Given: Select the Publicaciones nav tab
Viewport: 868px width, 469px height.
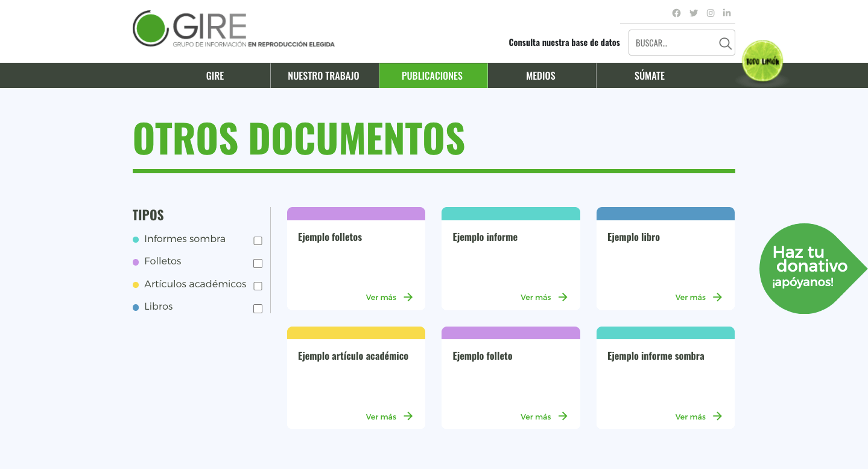Looking at the screenshot, I should point(432,76).
